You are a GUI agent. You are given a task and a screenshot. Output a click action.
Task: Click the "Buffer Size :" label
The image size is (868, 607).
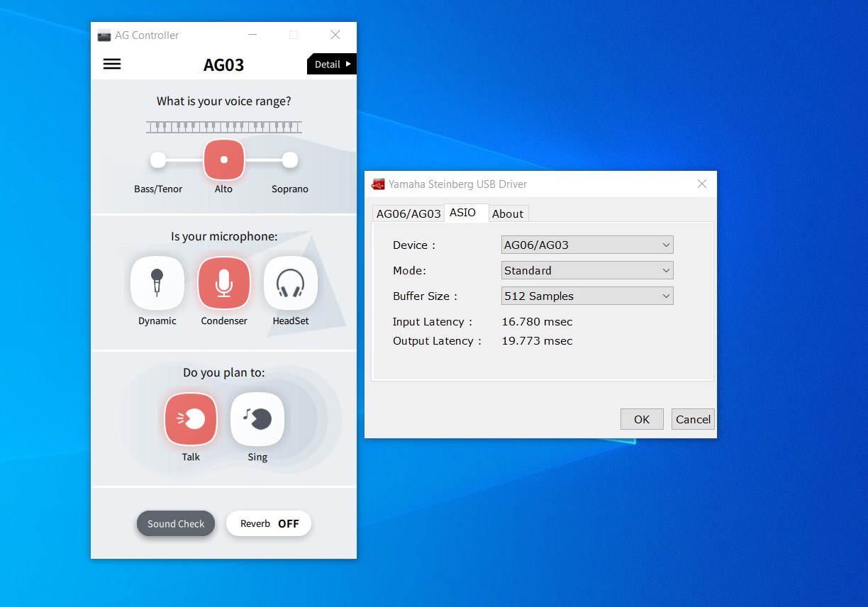click(425, 296)
